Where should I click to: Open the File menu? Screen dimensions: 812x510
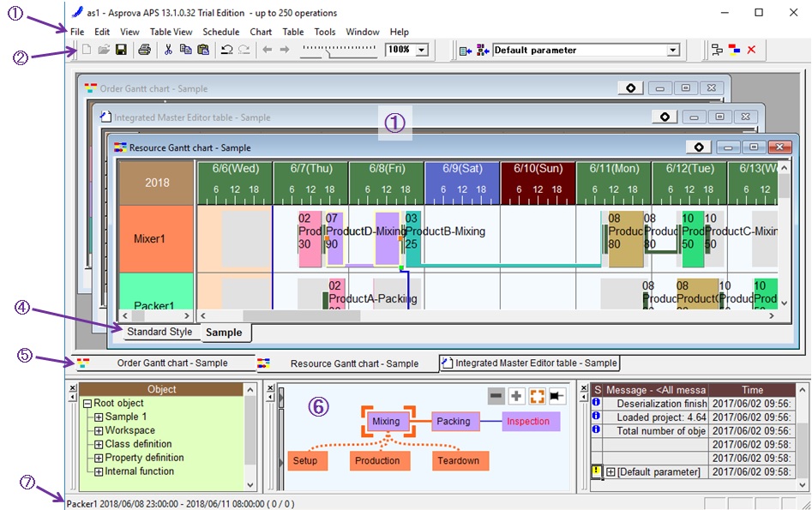[x=77, y=32]
